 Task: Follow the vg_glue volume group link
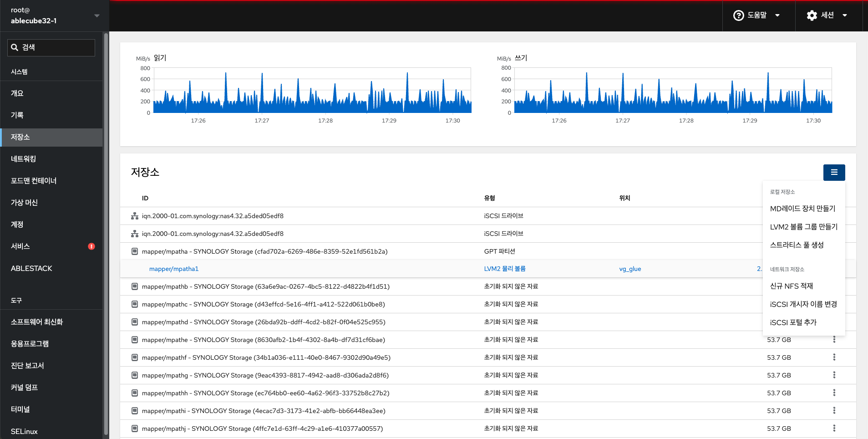point(630,269)
